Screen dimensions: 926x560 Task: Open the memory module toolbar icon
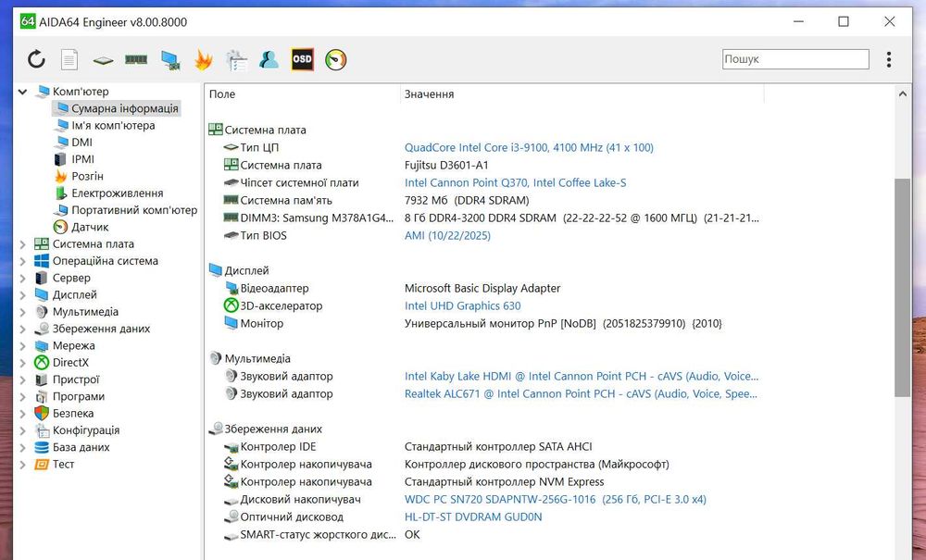(x=136, y=59)
